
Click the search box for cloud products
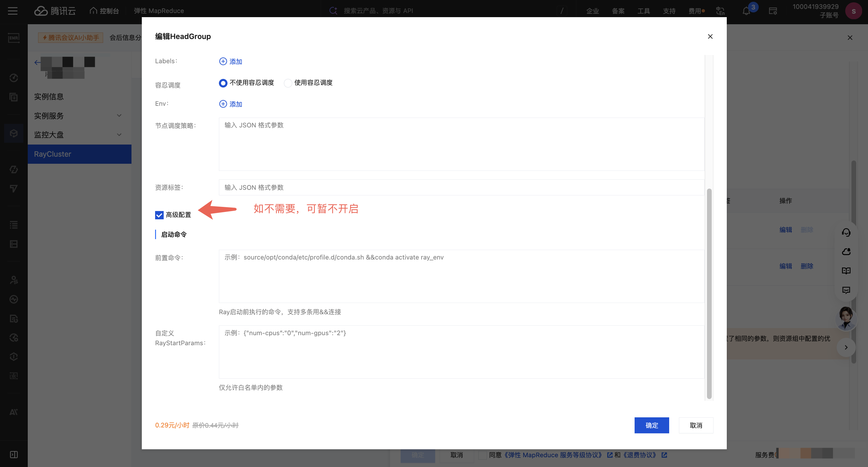coord(448,11)
